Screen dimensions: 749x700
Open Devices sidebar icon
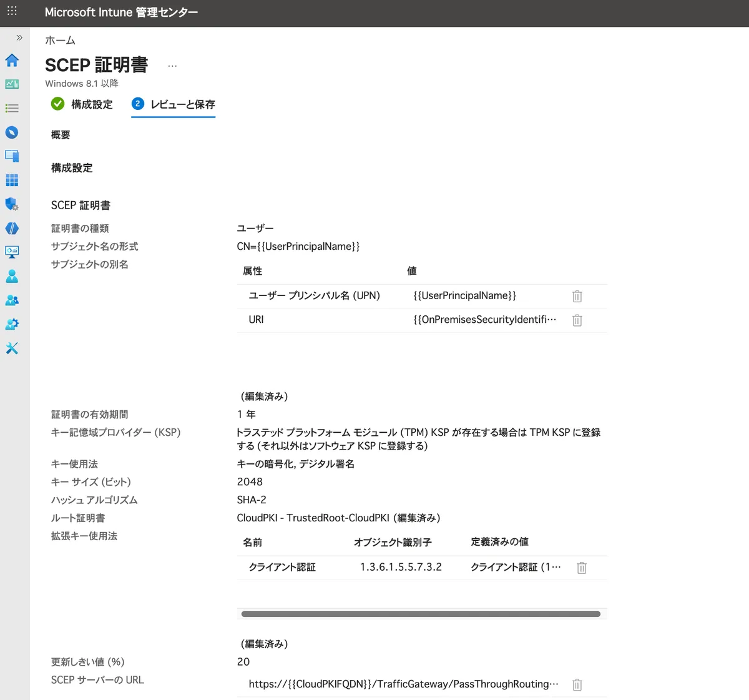point(12,156)
